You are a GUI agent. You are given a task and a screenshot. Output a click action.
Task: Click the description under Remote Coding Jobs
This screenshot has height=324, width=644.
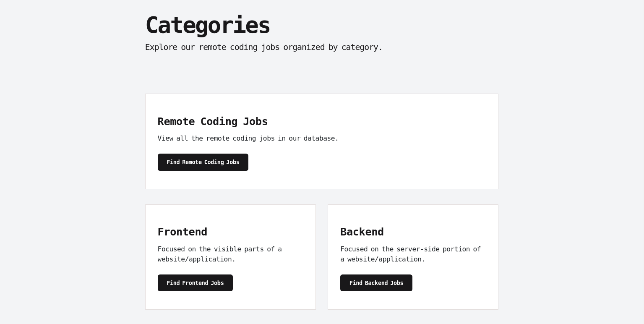[248, 138]
